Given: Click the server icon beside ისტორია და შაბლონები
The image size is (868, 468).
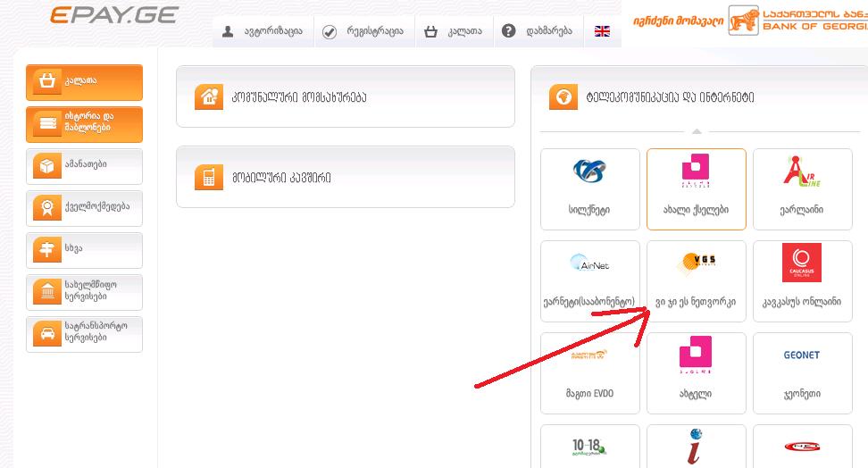Looking at the screenshot, I should click(47, 123).
